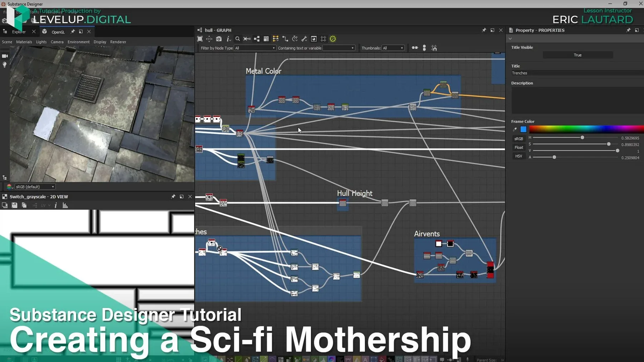Click the magnifier search icon in graph toolbar
This screenshot has height=362, width=644.
(238, 39)
